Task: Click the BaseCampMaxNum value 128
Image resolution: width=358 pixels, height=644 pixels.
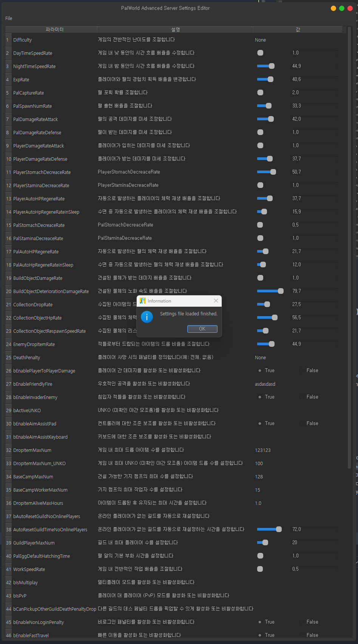Action: tap(259, 477)
